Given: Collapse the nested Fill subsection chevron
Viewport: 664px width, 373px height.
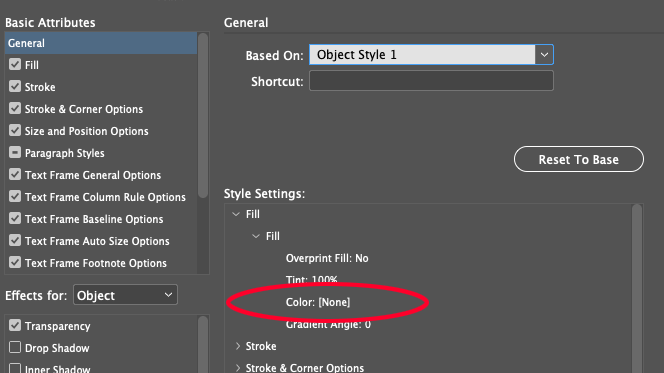Looking at the screenshot, I should click(256, 236).
